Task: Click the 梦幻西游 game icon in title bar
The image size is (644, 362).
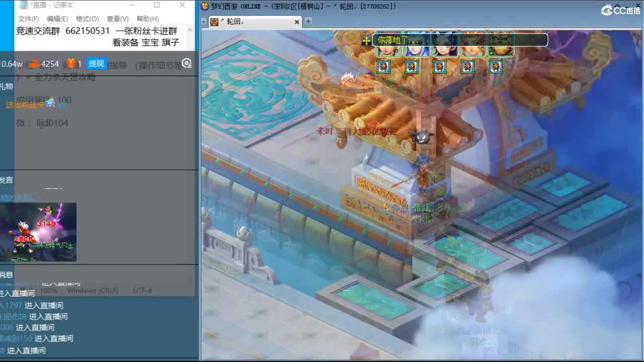Action: point(205,6)
